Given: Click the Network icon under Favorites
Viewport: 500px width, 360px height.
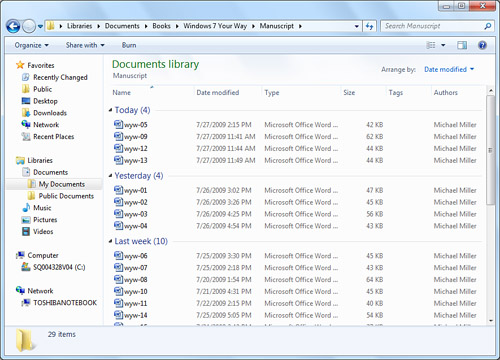Looking at the screenshot, I should (26, 124).
